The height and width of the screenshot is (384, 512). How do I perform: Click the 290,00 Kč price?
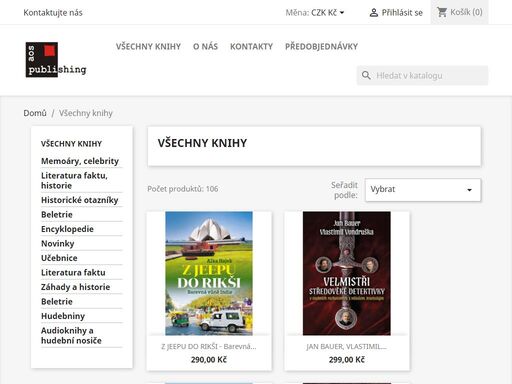[x=209, y=360]
